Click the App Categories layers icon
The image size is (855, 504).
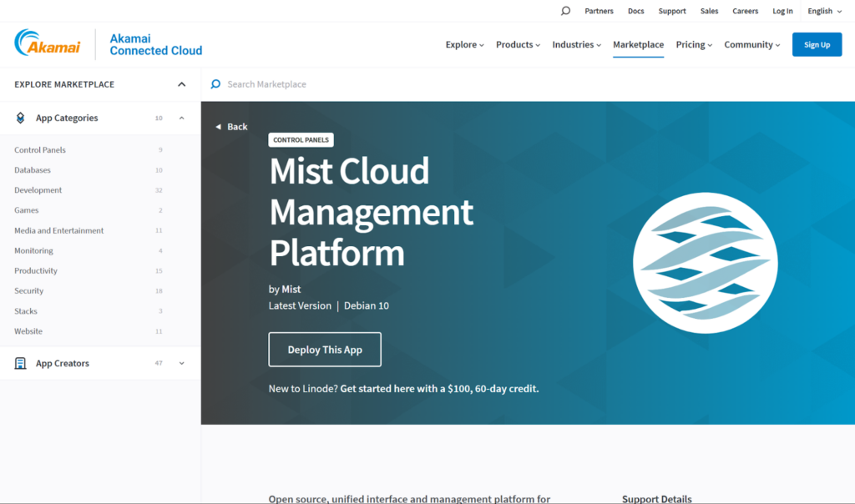pyautogui.click(x=21, y=118)
